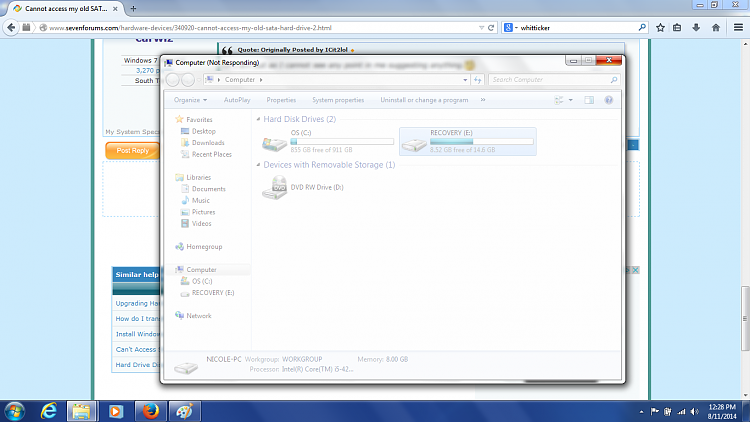Open Recent Places in navigation pane

tap(211, 154)
